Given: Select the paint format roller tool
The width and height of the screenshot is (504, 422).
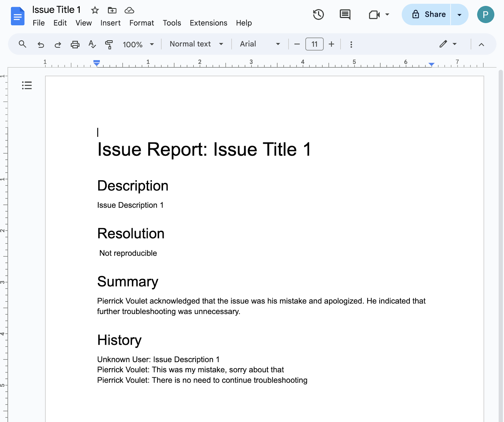Looking at the screenshot, I should pos(109,44).
